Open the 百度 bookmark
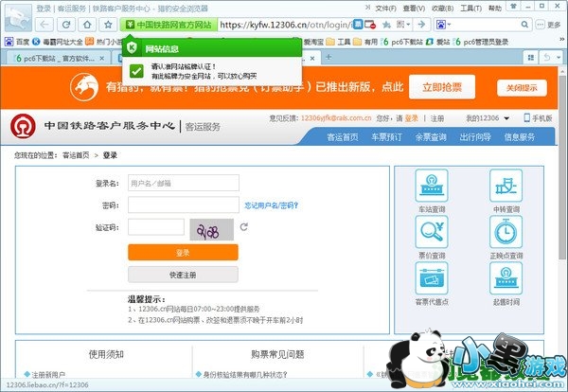 [17, 42]
